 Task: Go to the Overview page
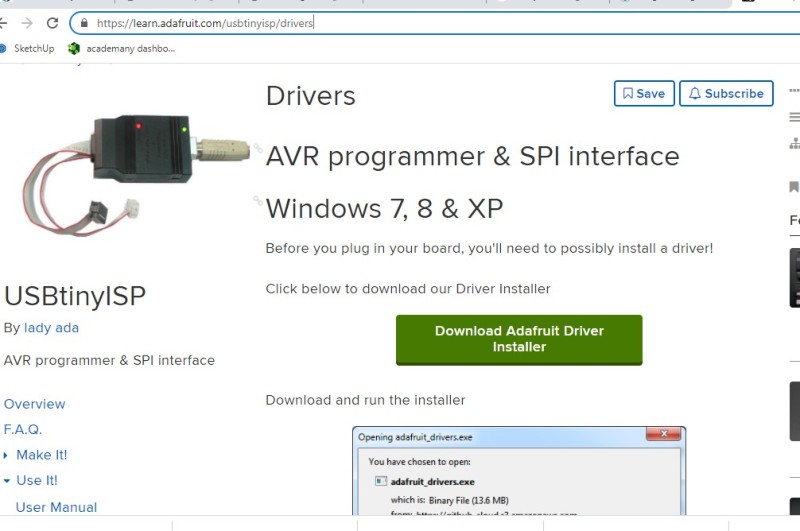click(34, 404)
